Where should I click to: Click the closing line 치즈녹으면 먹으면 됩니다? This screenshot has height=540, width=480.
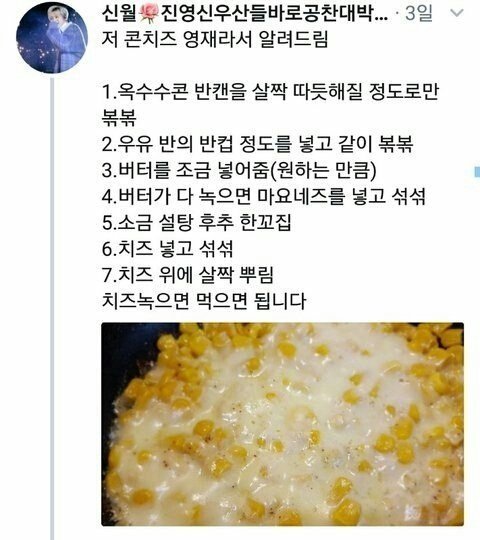[x=204, y=301]
